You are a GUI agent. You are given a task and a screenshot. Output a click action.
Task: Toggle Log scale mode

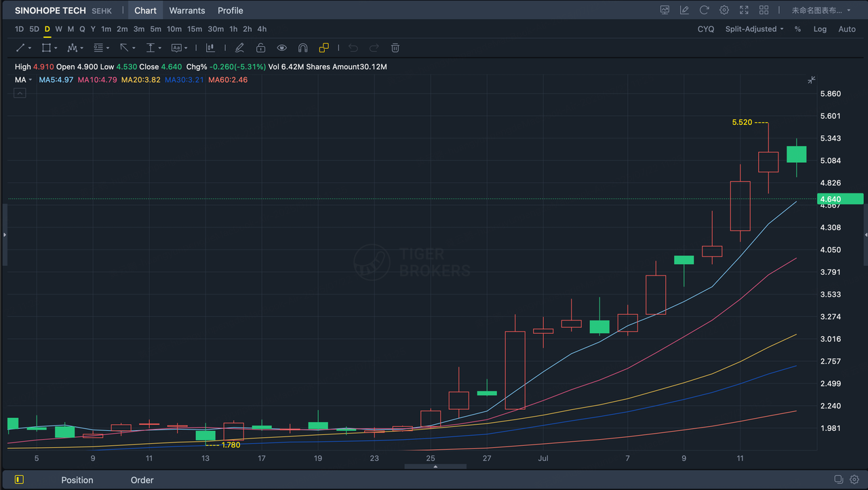tap(820, 29)
